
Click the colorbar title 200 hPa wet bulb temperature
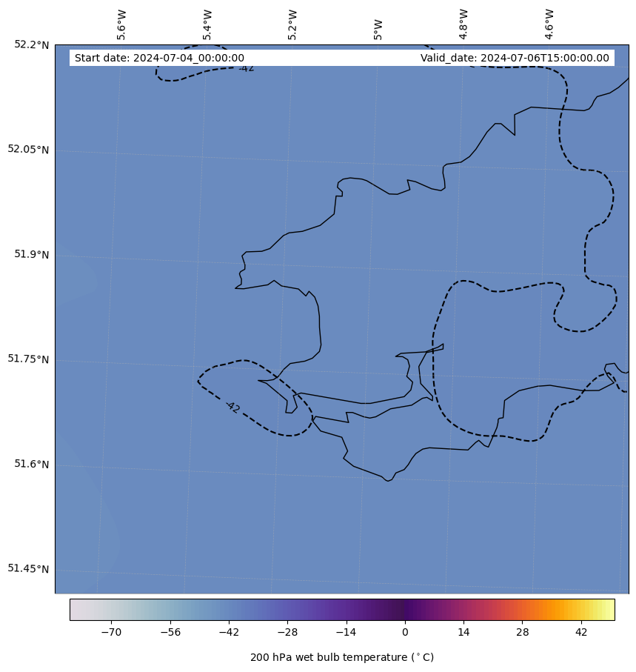coord(341,657)
